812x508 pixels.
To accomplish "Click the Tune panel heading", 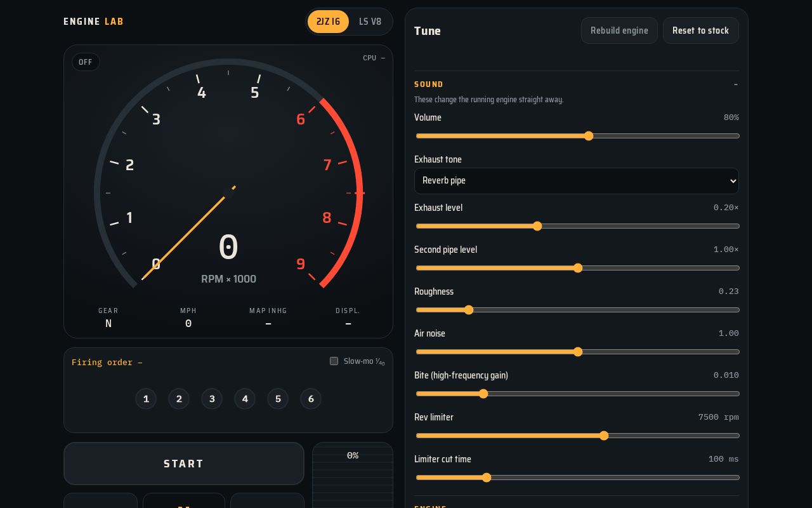I will [428, 30].
